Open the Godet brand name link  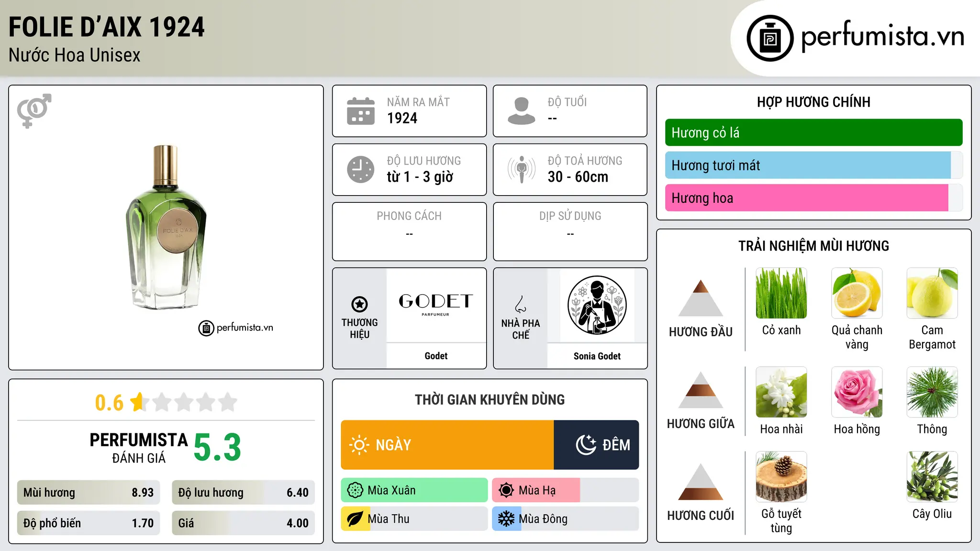click(x=436, y=356)
